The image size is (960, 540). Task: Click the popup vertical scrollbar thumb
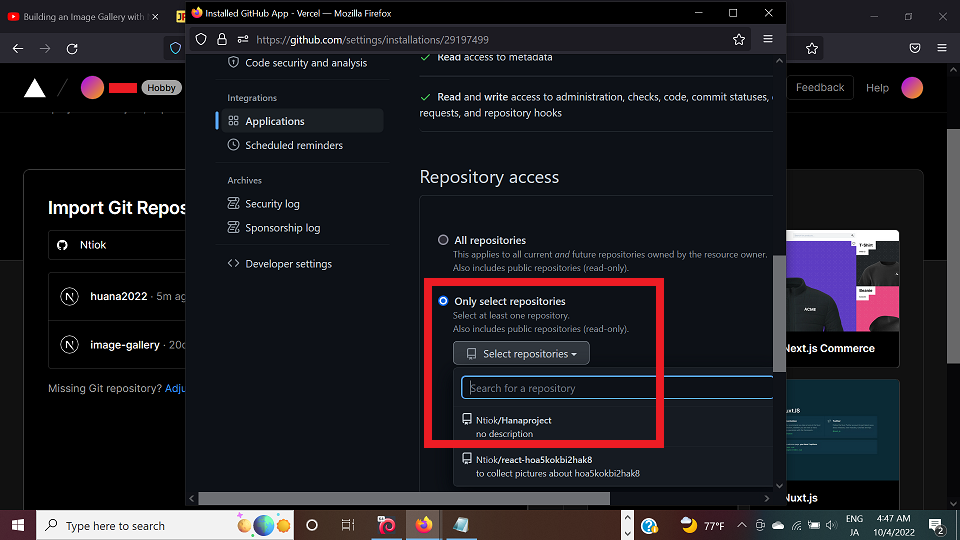tap(779, 313)
